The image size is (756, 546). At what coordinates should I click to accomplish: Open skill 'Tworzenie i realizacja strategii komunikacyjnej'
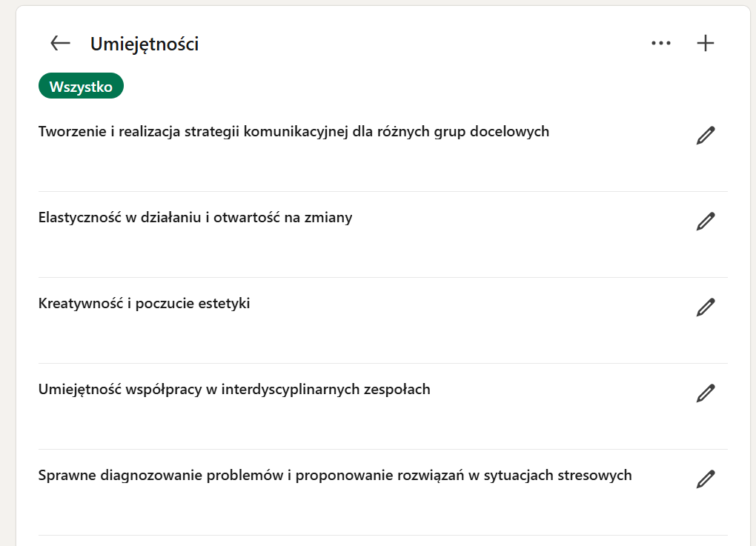click(294, 132)
